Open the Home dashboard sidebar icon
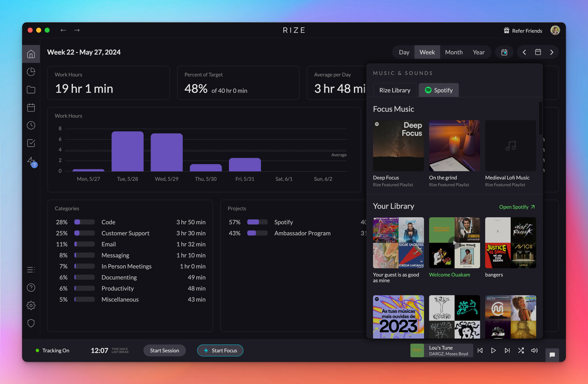 coord(31,54)
